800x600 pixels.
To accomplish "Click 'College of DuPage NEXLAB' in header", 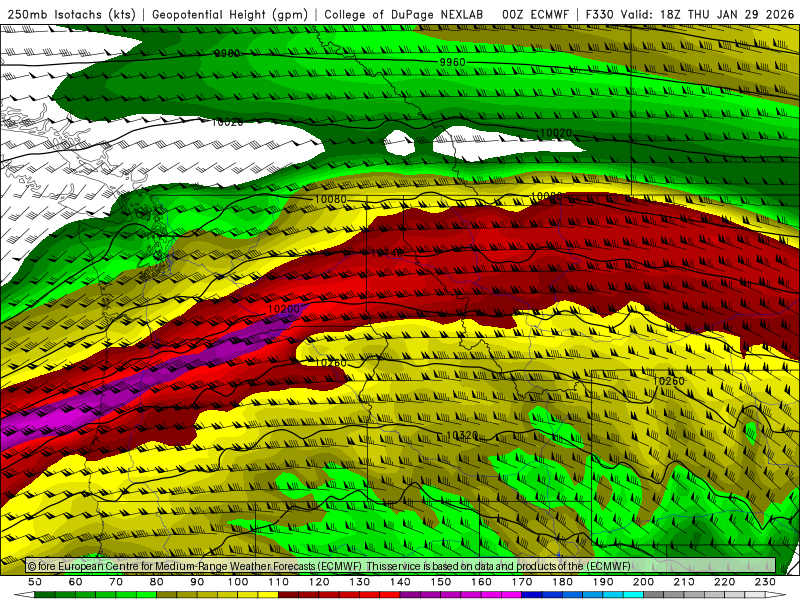I will click(404, 14).
